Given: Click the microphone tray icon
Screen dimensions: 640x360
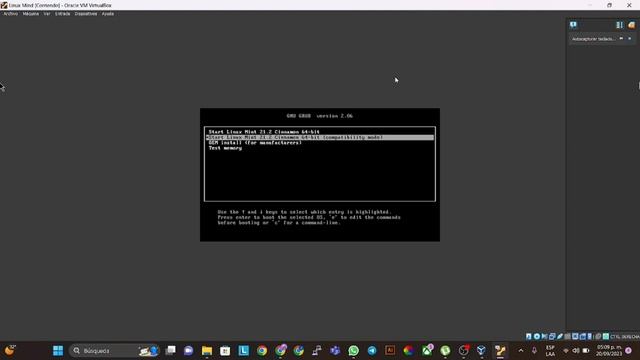Looking at the screenshot, I should (534, 351).
